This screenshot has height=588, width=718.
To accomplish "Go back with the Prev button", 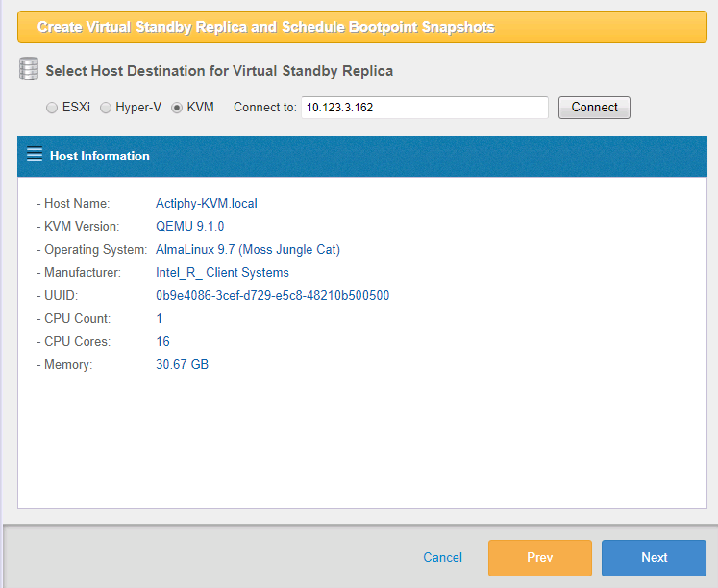I will coord(539,557).
